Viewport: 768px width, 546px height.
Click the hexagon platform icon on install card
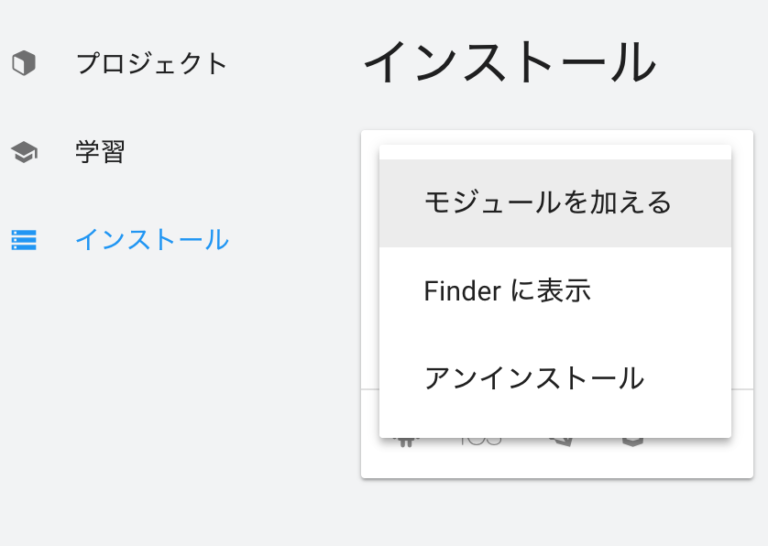(x=632, y=442)
